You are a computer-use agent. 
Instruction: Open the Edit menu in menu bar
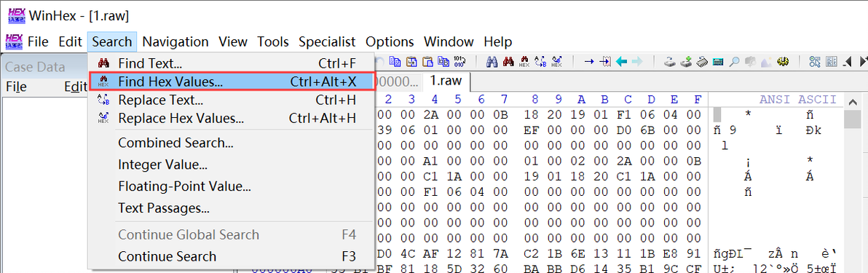tap(71, 41)
